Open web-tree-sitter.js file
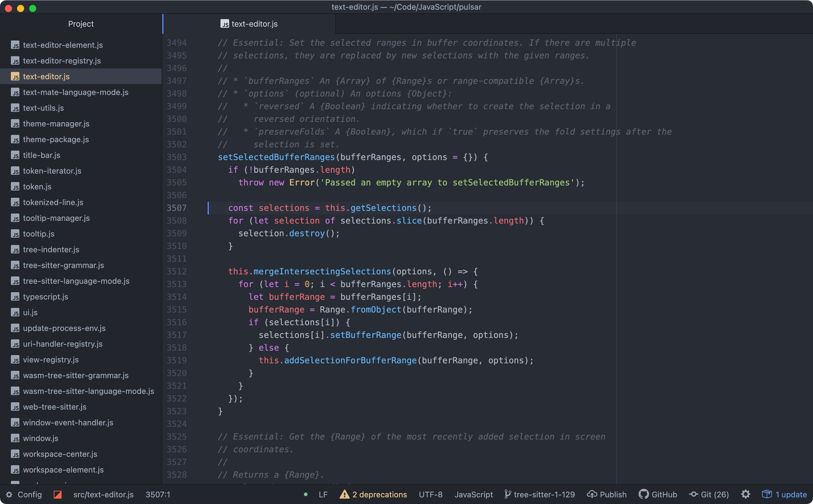 pyautogui.click(x=54, y=407)
